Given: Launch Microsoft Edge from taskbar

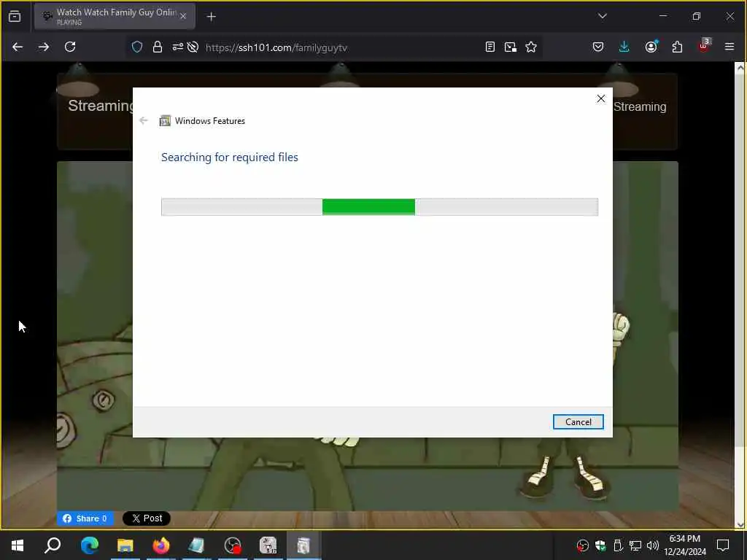Looking at the screenshot, I should pos(89,545).
